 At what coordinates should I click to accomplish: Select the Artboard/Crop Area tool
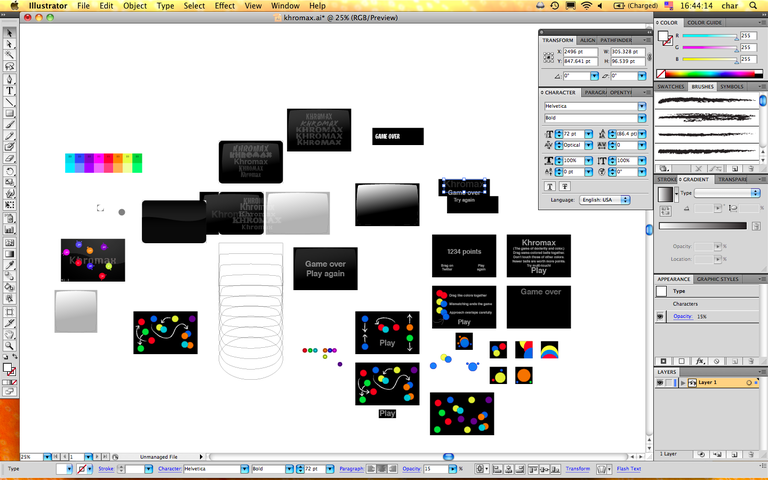pos(9,312)
